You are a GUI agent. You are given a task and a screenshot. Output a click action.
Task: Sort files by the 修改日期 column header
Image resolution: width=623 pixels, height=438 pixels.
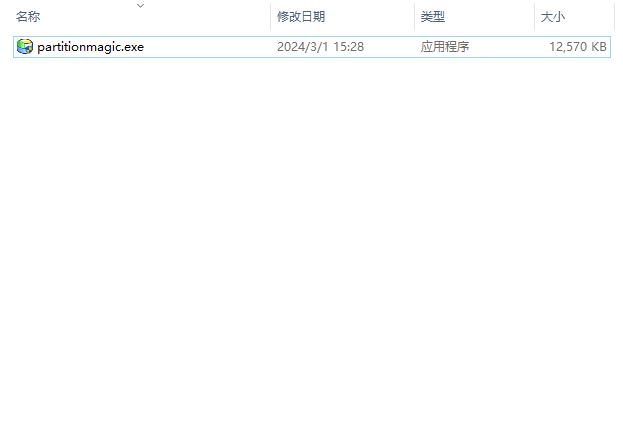click(301, 17)
